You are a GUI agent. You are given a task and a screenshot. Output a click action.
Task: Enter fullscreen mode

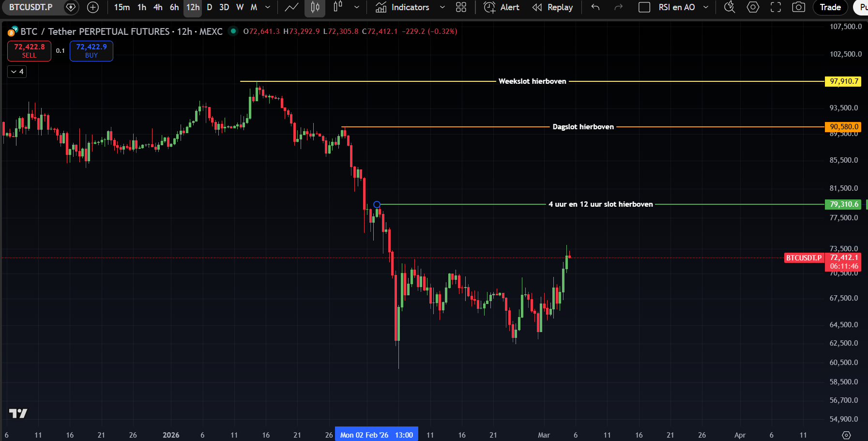[x=776, y=7]
